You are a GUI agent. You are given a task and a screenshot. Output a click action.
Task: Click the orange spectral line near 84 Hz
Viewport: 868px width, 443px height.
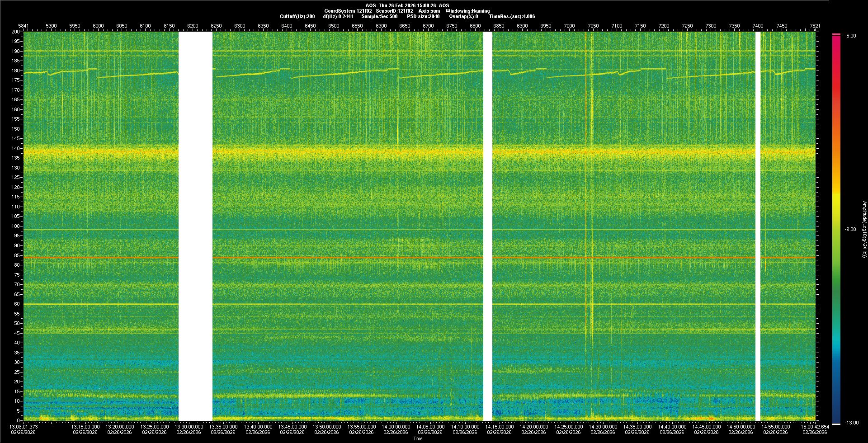316,257
